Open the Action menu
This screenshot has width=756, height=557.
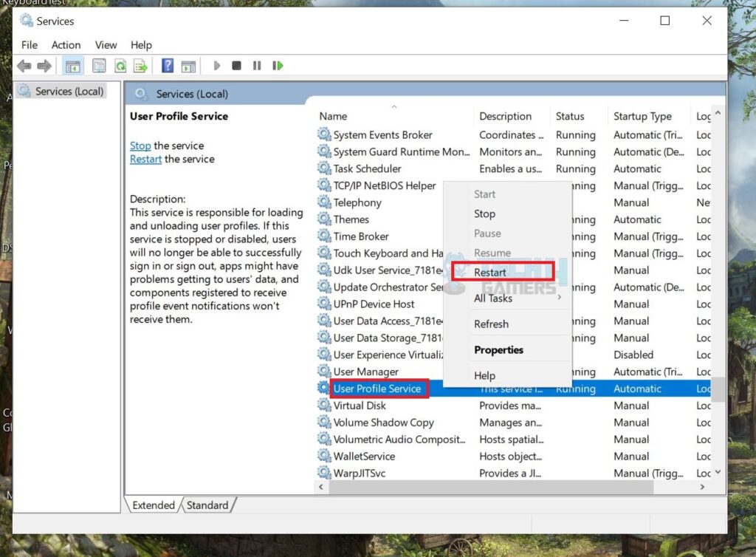[66, 45]
